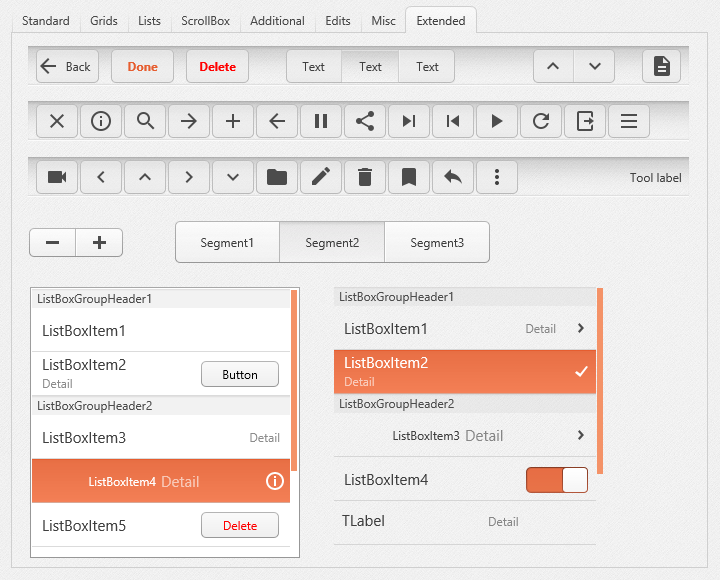Switch to the Edits tab
Image resolution: width=720 pixels, height=580 pixels.
(338, 21)
